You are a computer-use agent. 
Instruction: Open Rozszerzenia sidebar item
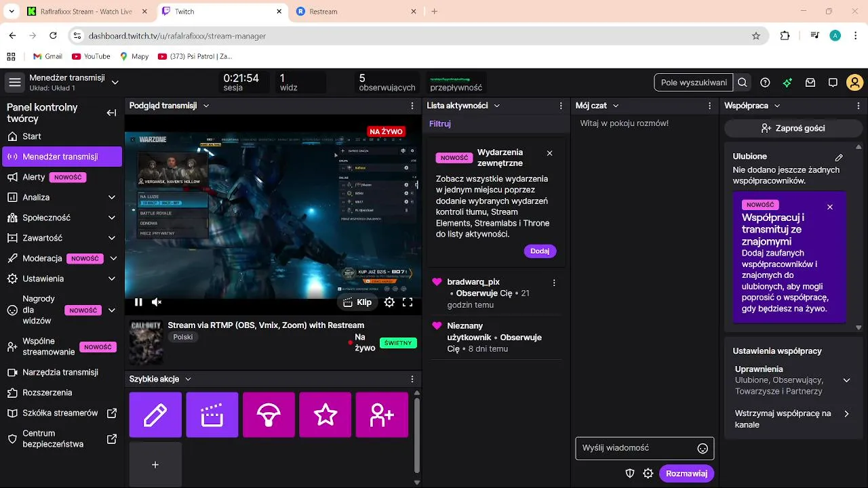click(62, 392)
